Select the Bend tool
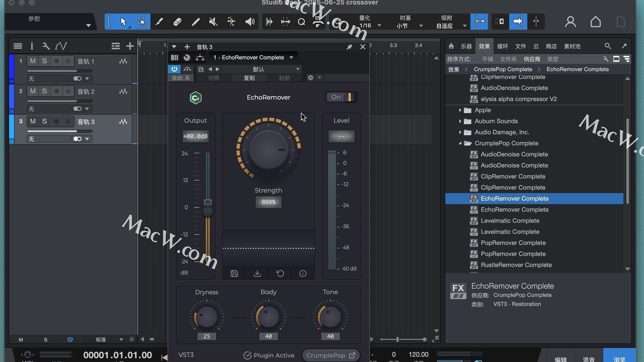 tap(231, 22)
